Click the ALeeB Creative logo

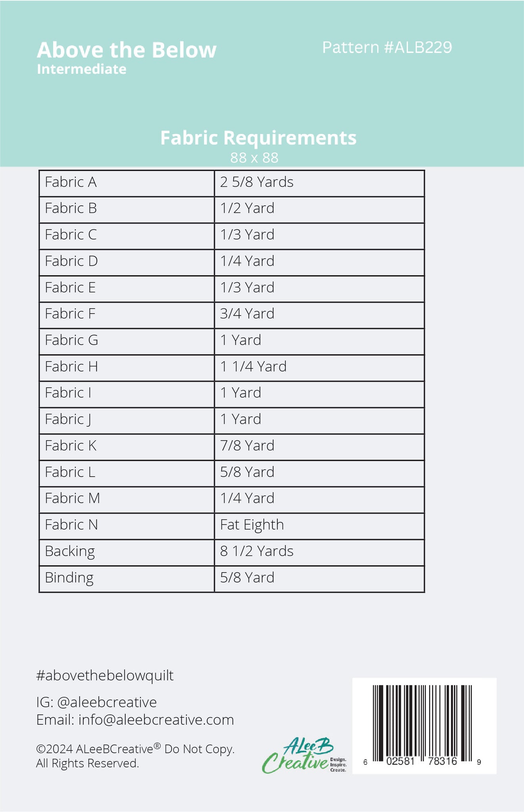tap(304, 755)
